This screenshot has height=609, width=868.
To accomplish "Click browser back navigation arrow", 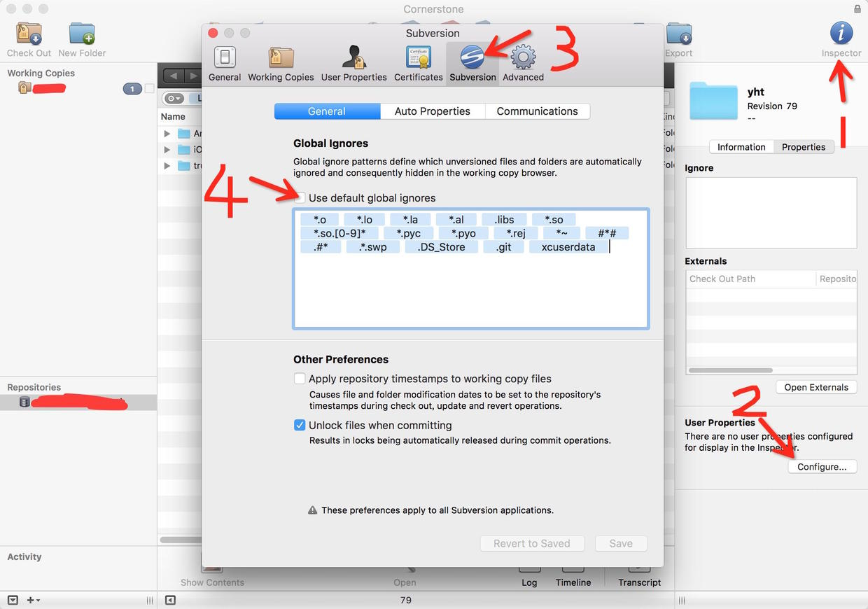I will coord(173,76).
